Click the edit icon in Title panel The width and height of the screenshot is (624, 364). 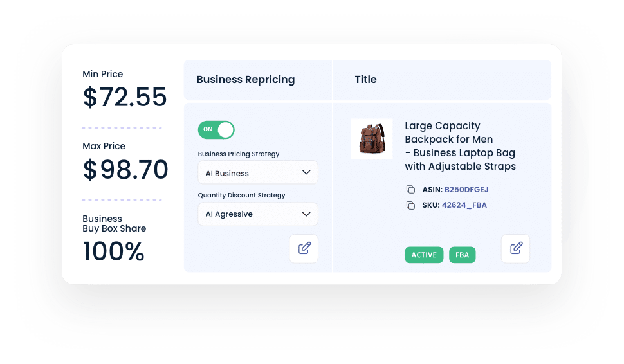click(x=515, y=249)
